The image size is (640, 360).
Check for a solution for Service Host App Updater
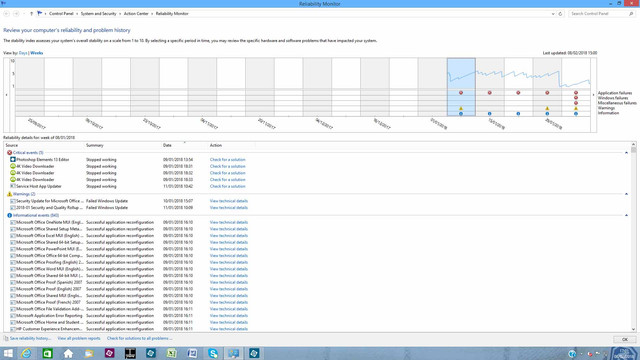pos(228,186)
